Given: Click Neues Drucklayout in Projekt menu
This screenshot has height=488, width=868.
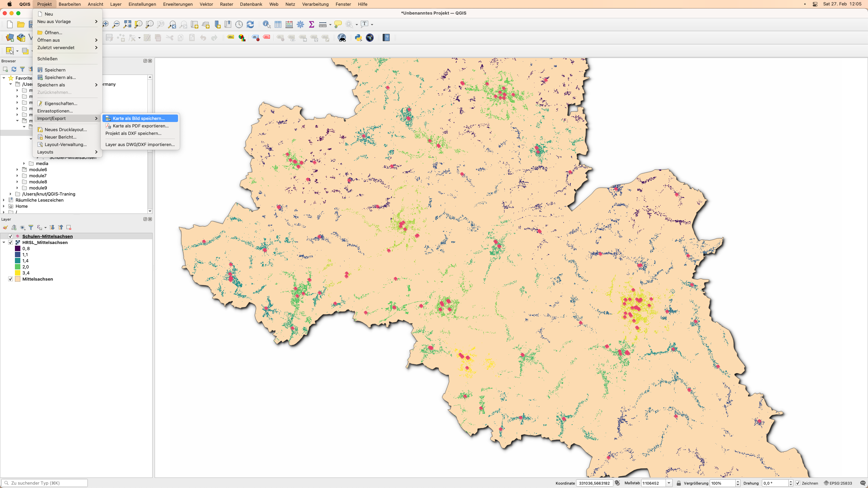Looking at the screenshot, I should click(67, 129).
